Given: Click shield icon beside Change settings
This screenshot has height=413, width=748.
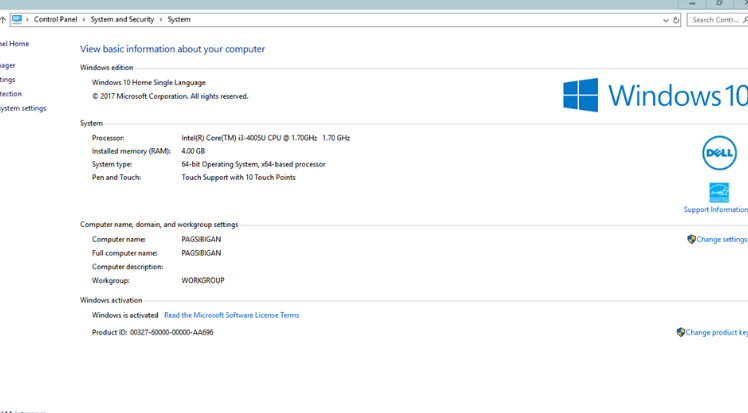Looking at the screenshot, I should (x=691, y=239).
